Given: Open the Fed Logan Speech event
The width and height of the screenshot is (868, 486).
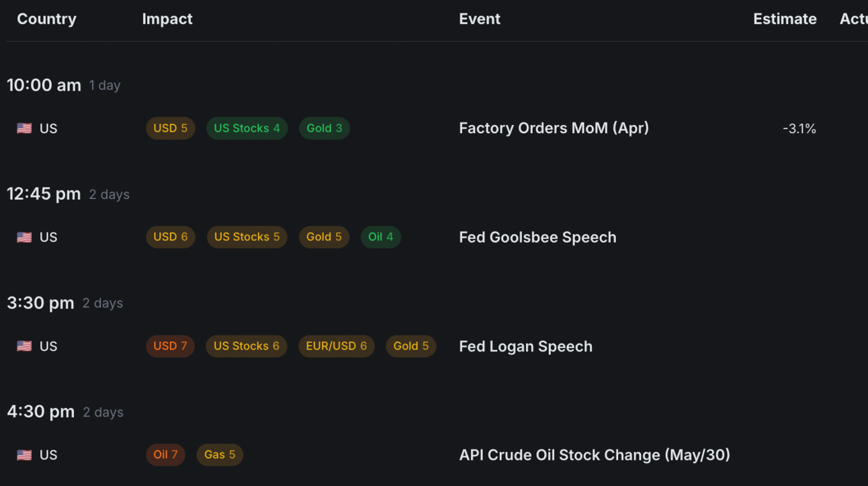Looking at the screenshot, I should pyautogui.click(x=525, y=346).
